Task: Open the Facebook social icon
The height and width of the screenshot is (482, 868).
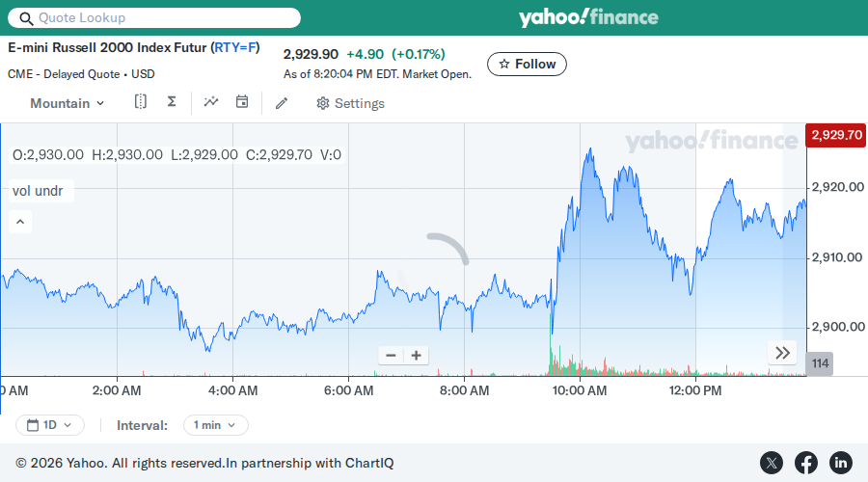Action: pyautogui.click(x=806, y=463)
